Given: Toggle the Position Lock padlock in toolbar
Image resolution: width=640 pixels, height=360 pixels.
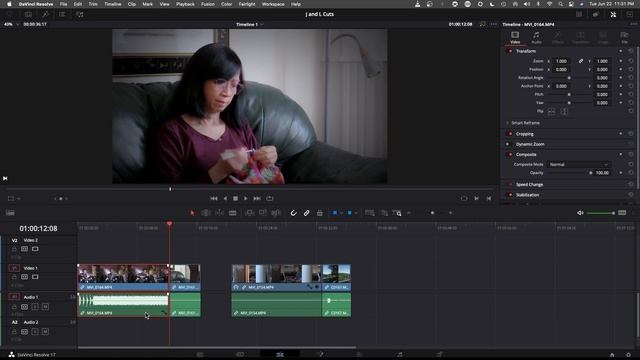Looking at the screenshot, I should tap(320, 213).
